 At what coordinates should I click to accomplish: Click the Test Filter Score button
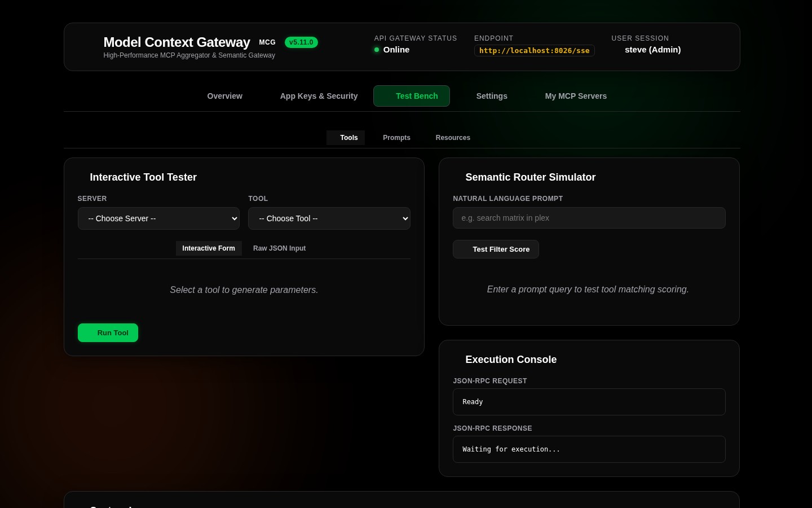coord(496,249)
